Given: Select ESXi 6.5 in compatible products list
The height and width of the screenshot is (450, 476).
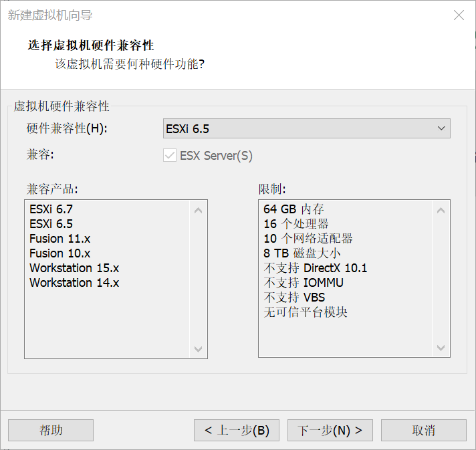Looking at the screenshot, I should [x=51, y=224].
